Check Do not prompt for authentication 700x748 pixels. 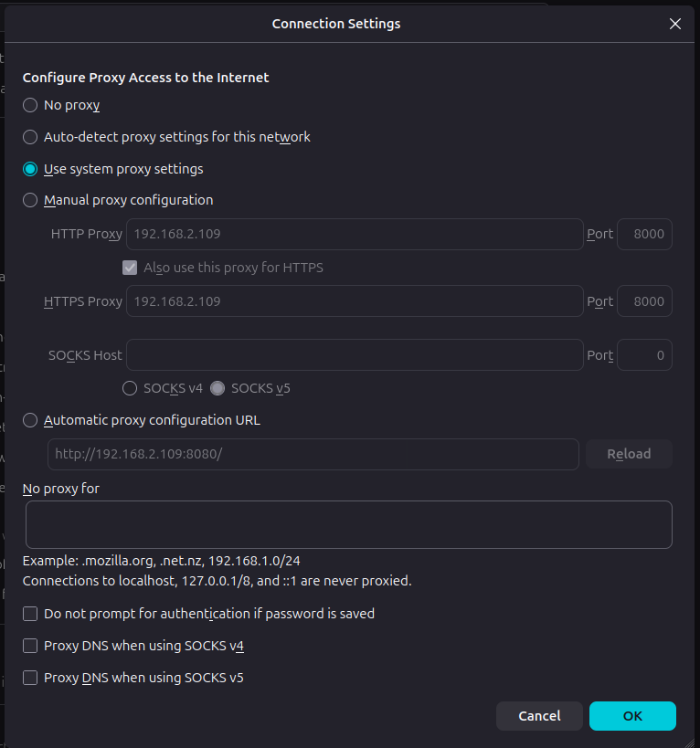pos(30,614)
